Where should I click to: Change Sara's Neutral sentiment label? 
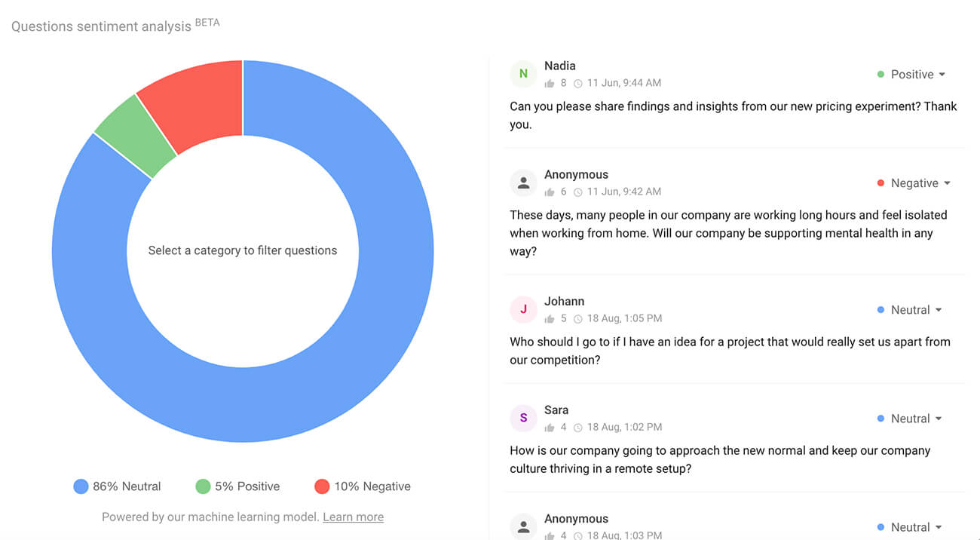tap(911, 419)
